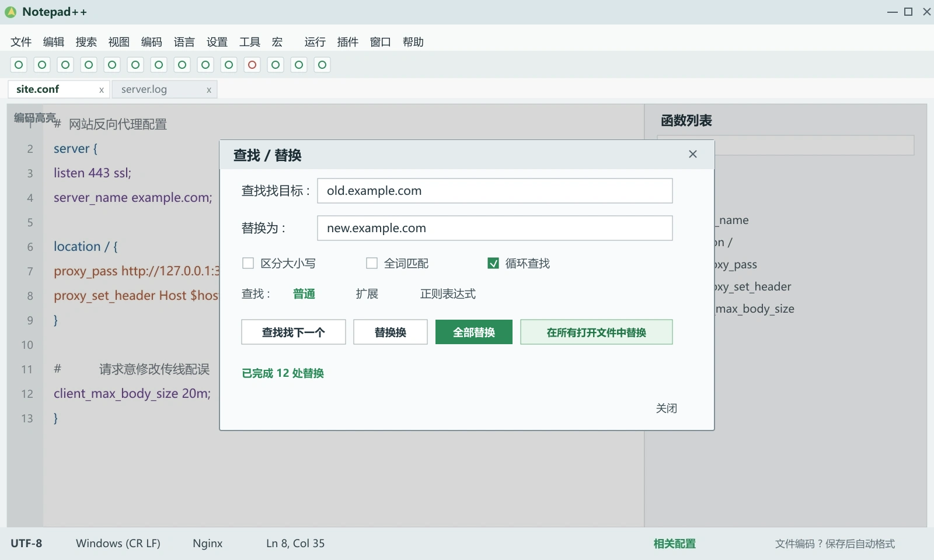Click the 关闭 link in the dialog
Viewport: 934px width, 560px height.
[x=667, y=408]
